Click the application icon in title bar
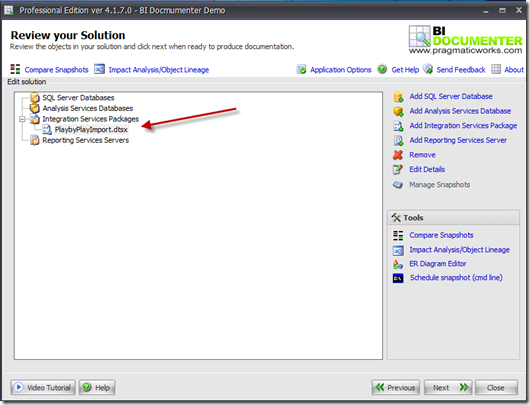The height and width of the screenshot is (405, 530). [x=8, y=10]
